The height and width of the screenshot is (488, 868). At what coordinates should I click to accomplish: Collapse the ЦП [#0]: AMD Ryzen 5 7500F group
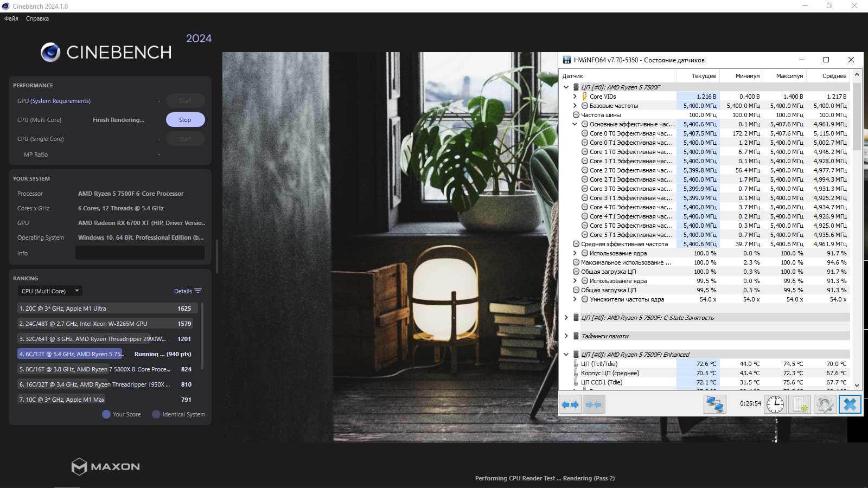point(566,87)
